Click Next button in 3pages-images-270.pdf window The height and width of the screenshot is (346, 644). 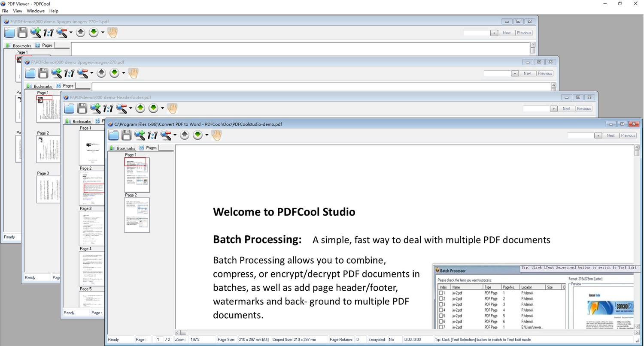(x=528, y=74)
